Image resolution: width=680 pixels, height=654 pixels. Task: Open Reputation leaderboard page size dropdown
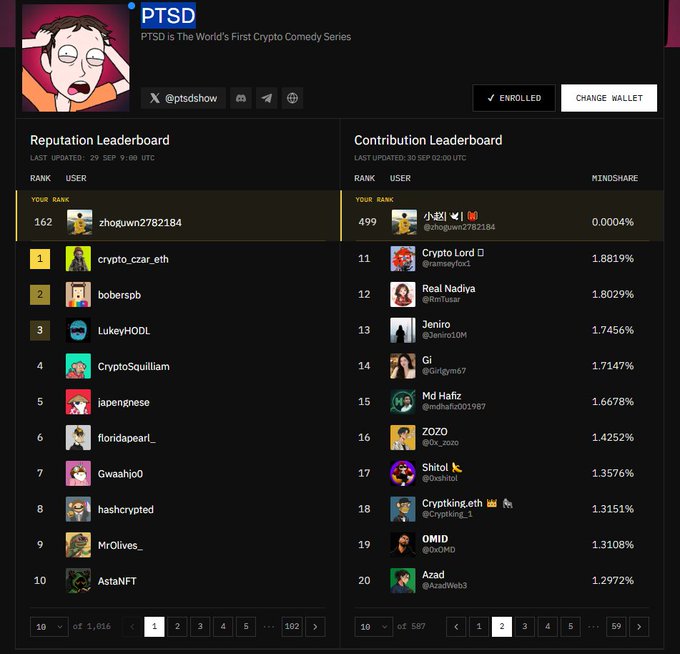click(49, 627)
